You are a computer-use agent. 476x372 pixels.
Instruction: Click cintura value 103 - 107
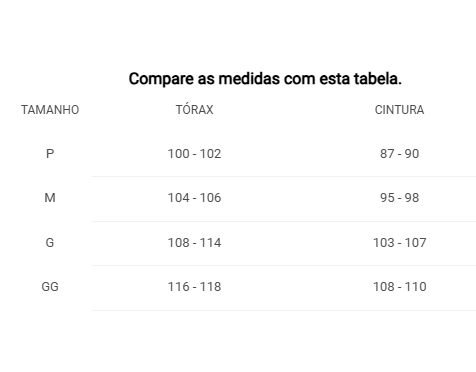tap(399, 242)
